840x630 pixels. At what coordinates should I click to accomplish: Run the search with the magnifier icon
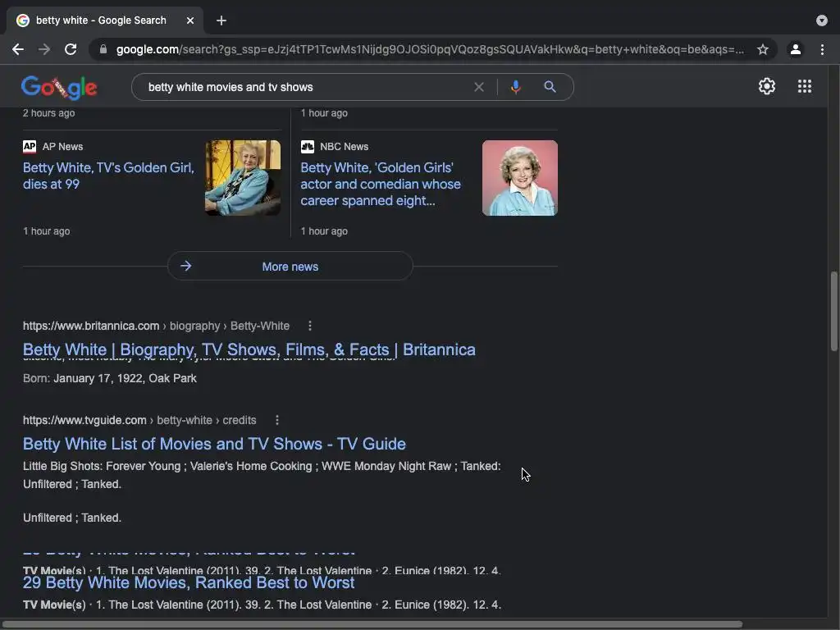(550, 87)
